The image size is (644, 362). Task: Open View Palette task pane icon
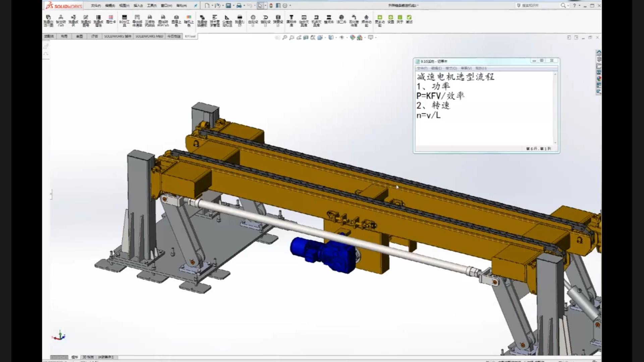(599, 72)
